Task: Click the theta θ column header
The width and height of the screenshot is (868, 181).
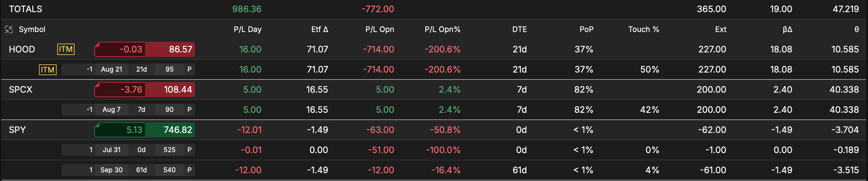Action: coord(856,30)
